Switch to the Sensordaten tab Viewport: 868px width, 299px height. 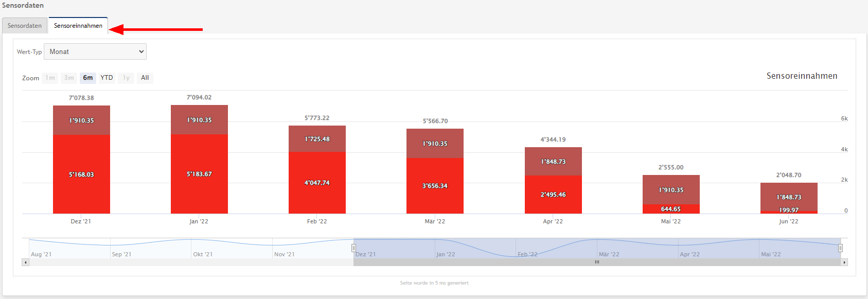25,26
